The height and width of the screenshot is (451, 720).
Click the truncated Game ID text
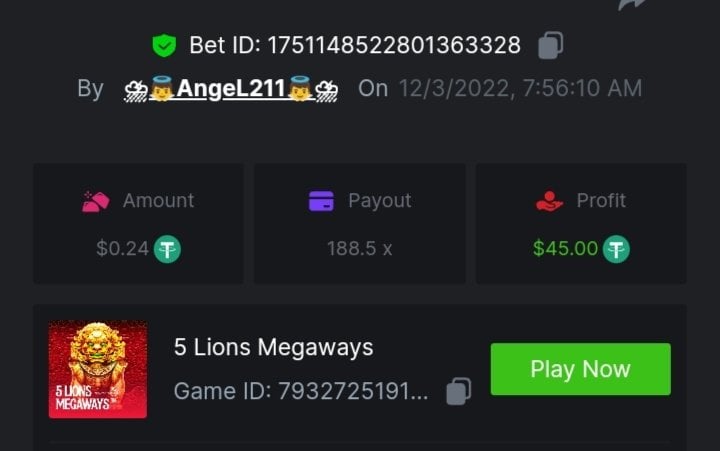click(x=301, y=391)
